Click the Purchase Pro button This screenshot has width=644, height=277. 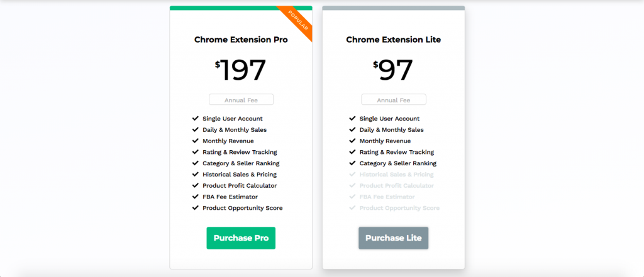241,238
